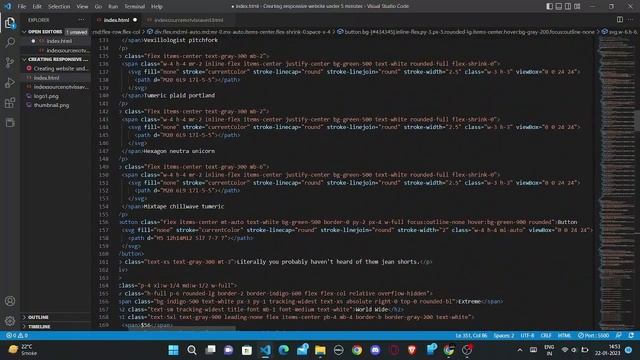Open the View menu
Image resolution: width=640 pixels, height=360 pixels.
click(82, 6)
